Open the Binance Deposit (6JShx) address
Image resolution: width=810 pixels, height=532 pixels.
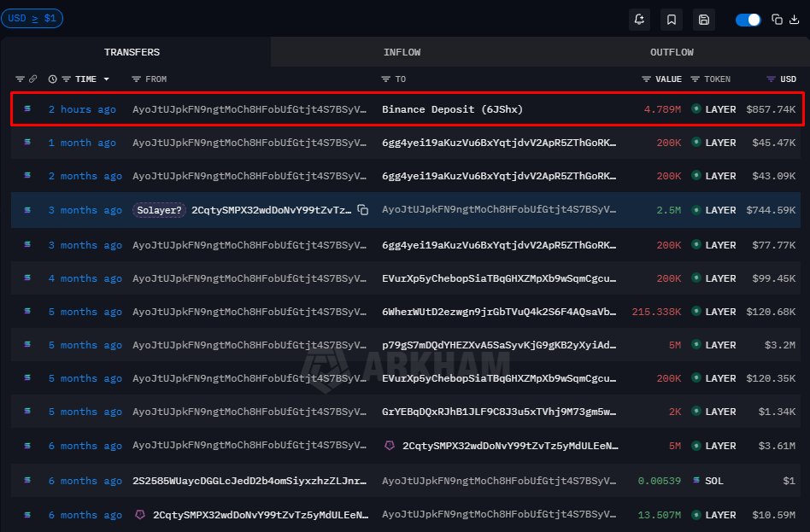452,109
